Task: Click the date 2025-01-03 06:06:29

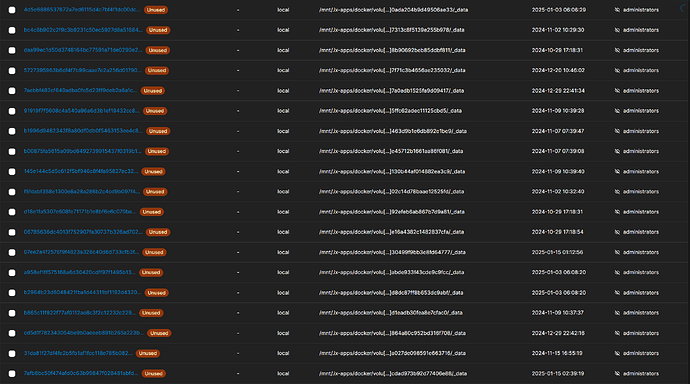Action: point(558,10)
